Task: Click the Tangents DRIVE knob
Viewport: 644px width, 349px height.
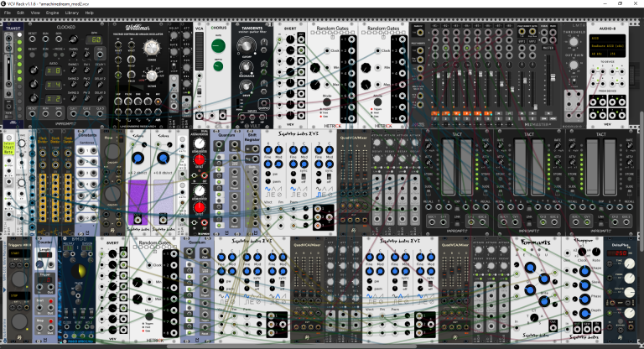Action: [246, 85]
